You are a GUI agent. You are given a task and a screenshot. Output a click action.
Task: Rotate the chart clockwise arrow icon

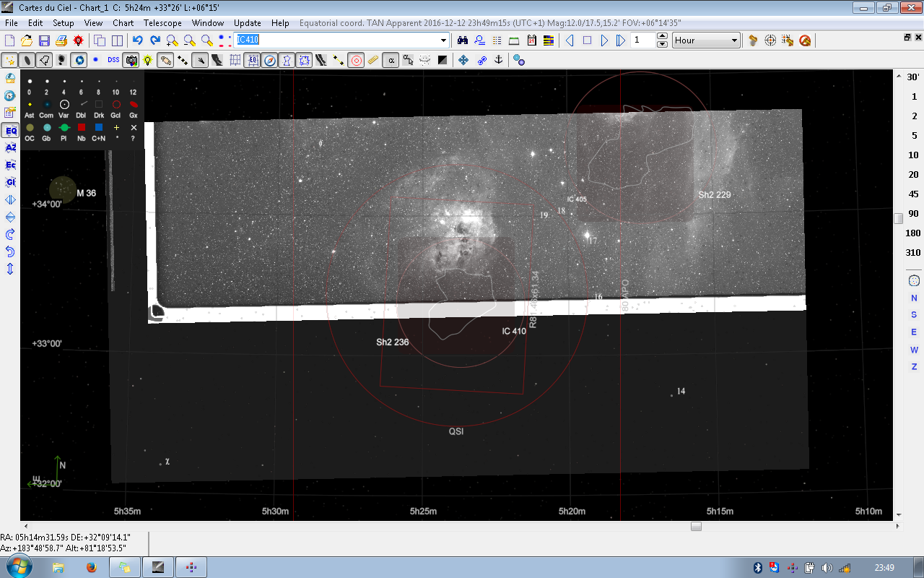(x=10, y=235)
